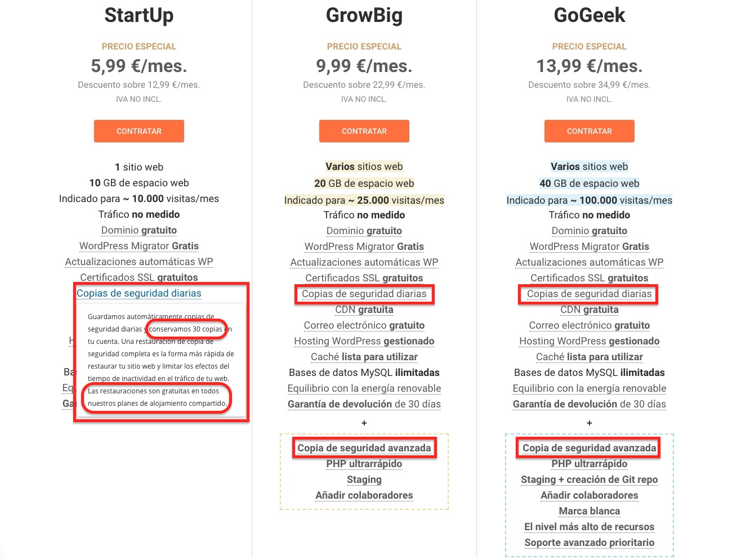Select 'Hosting WordPress gestionado' in the GrowBig column

click(x=364, y=341)
